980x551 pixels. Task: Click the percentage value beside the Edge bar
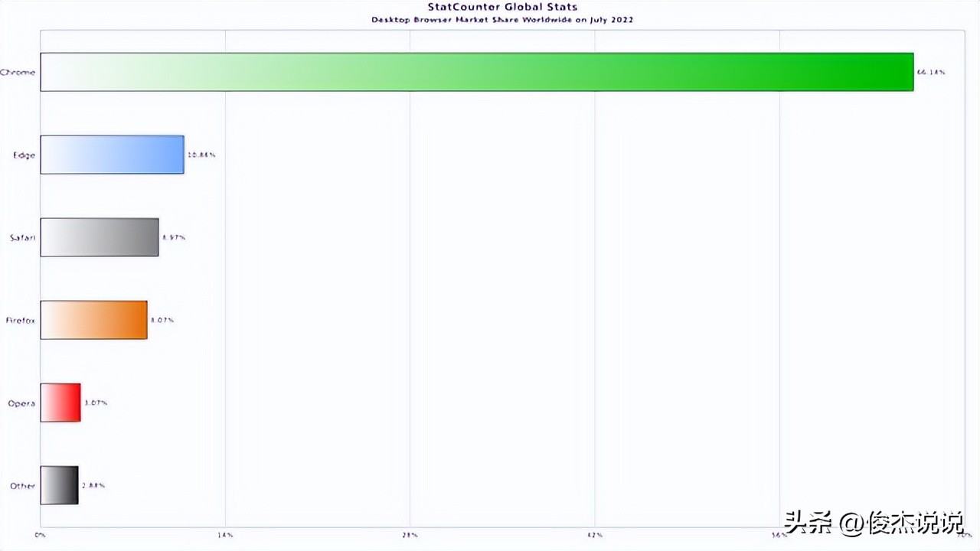[x=201, y=155]
